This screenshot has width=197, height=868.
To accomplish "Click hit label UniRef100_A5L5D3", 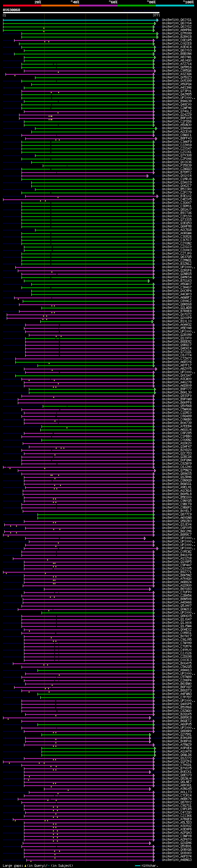I will click(177, 823).
